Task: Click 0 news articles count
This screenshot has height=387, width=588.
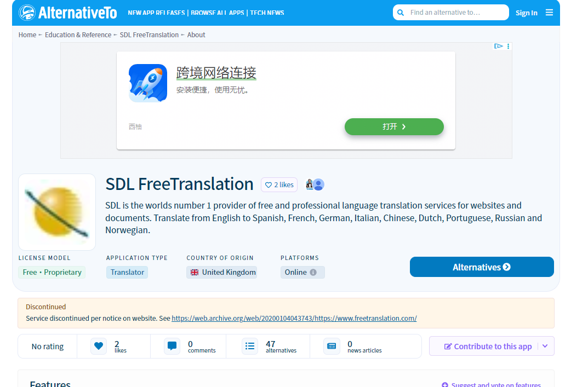Action: [364, 346]
